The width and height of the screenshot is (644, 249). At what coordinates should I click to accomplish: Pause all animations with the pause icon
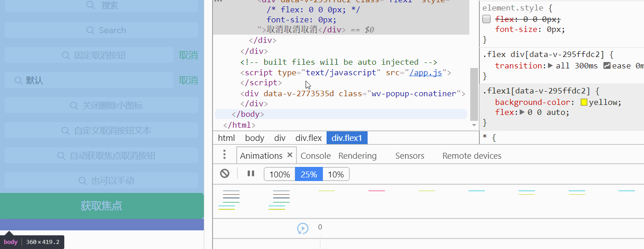coord(251,173)
